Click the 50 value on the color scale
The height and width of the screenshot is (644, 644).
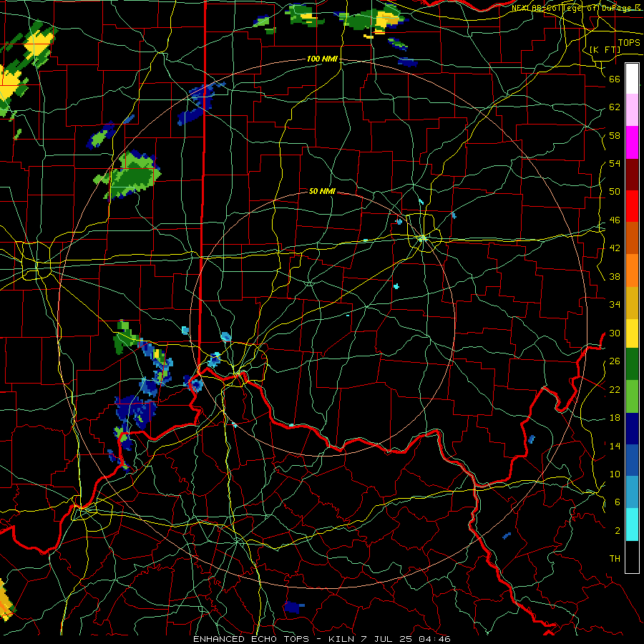pyautogui.click(x=615, y=192)
